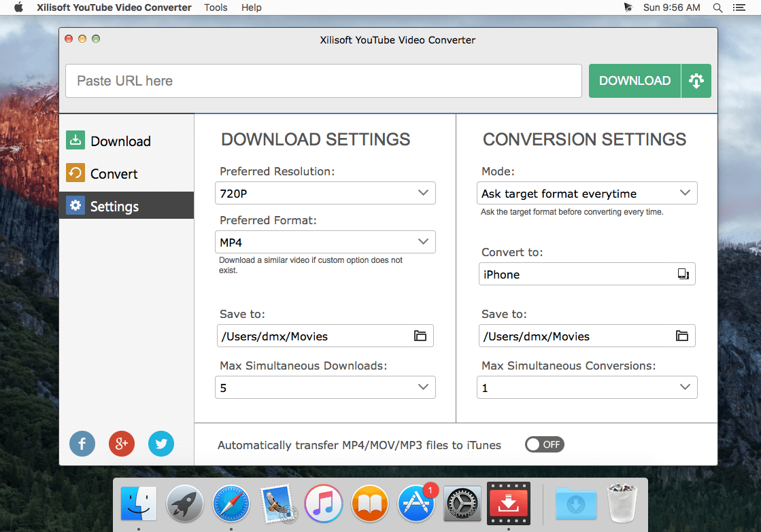Open Mail app in the Dock
Viewport: 761px width, 532px height.
coord(277,504)
